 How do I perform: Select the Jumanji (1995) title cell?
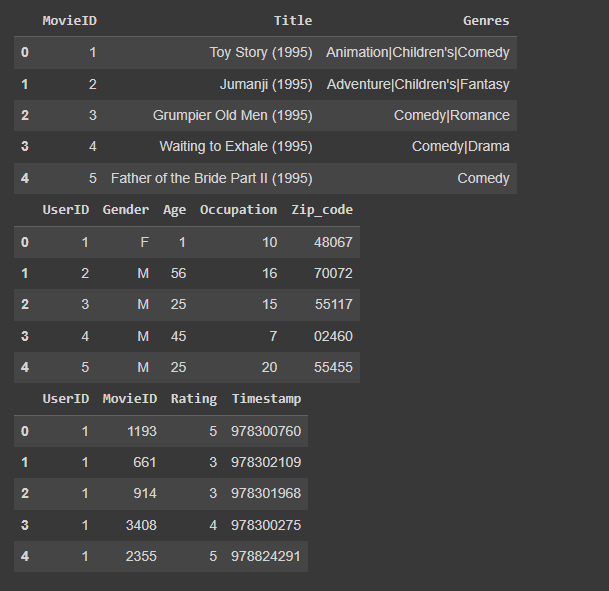267,84
